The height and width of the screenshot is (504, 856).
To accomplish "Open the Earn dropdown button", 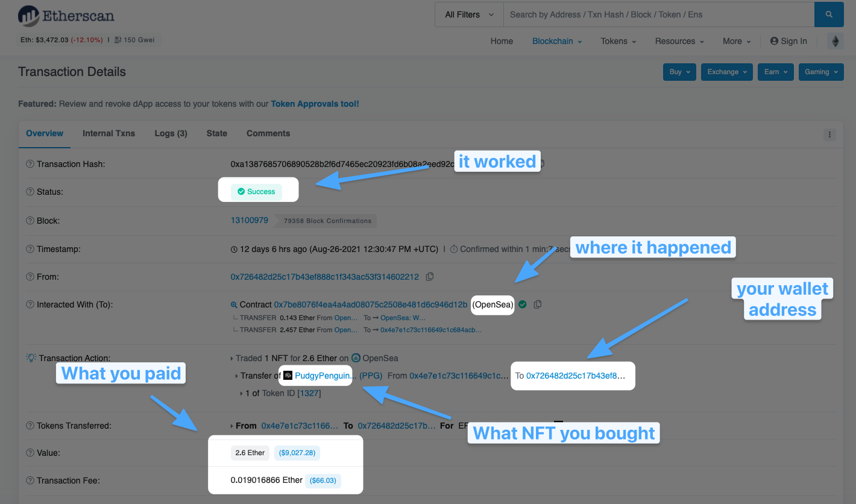I will click(775, 72).
